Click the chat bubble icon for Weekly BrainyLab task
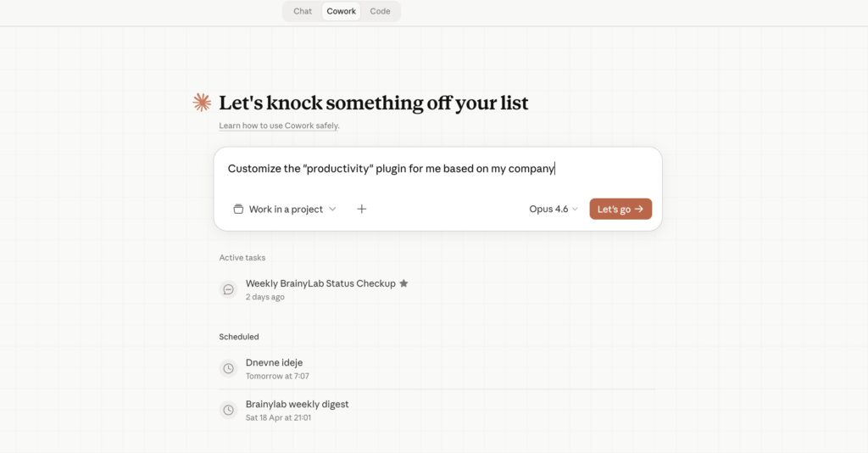The width and height of the screenshot is (868, 453). [x=228, y=289]
